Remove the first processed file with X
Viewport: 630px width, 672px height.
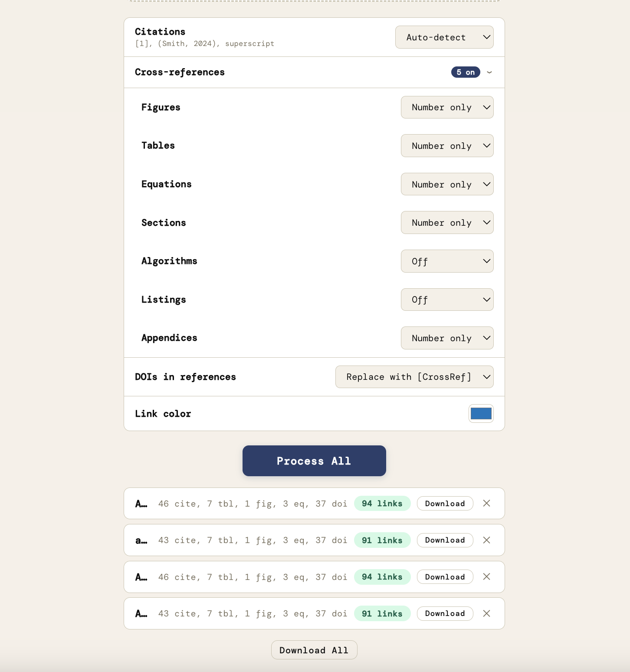[486, 503]
